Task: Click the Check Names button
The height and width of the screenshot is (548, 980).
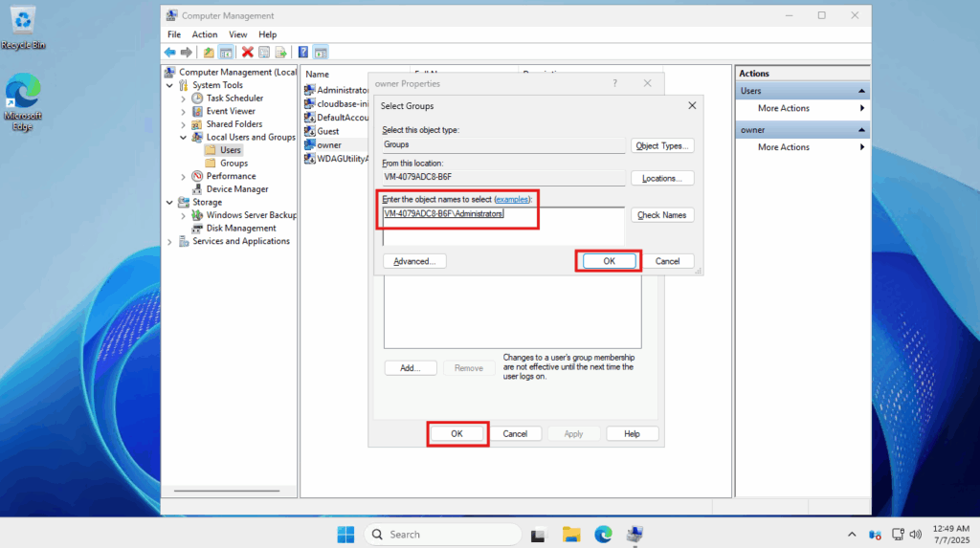Action: pos(662,215)
